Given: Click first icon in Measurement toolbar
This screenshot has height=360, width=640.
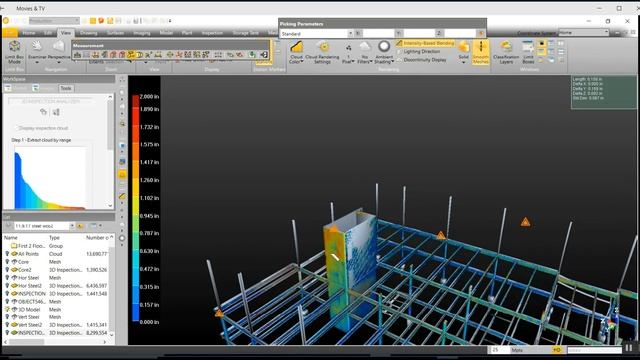Looking at the screenshot, I should tap(77, 54).
